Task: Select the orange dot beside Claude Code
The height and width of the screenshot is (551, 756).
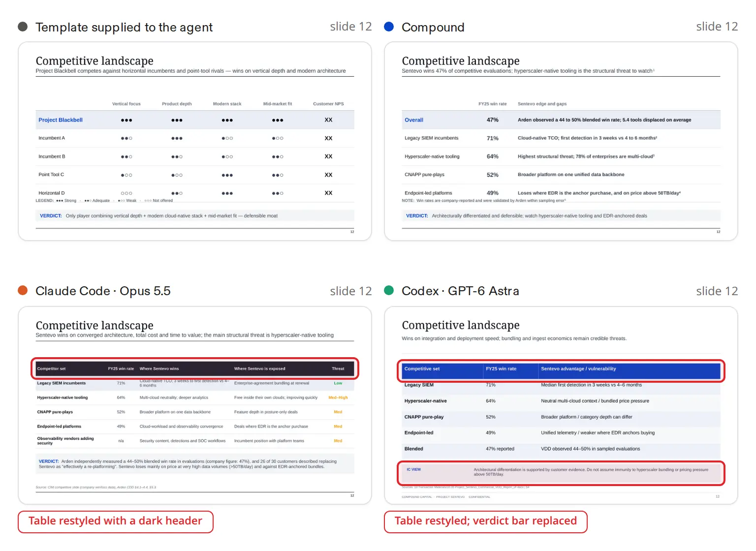Action: click(23, 290)
